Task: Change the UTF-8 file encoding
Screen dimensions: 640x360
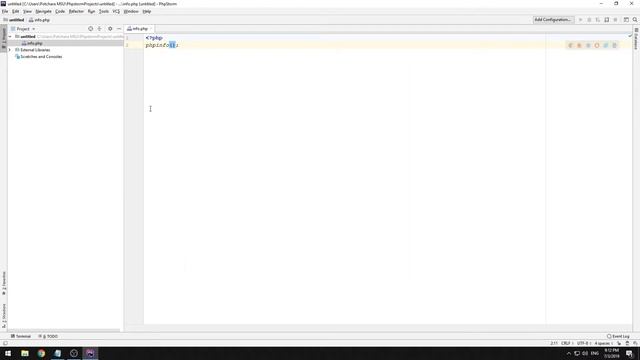Action: pyautogui.click(x=583, y=343)
